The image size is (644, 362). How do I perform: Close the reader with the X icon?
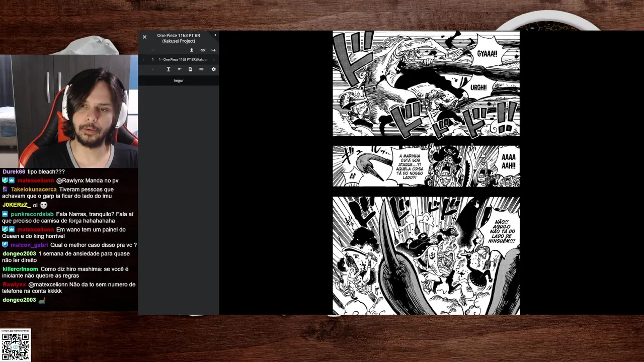[144, 37]
